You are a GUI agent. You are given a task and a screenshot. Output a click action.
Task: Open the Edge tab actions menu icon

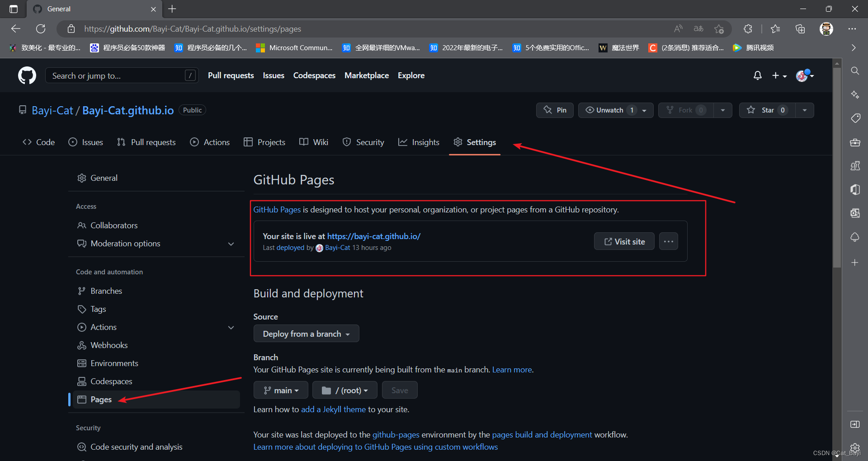pos(14,9)
